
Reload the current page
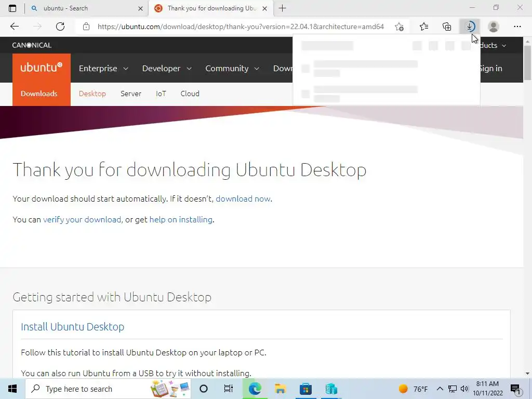60,26
